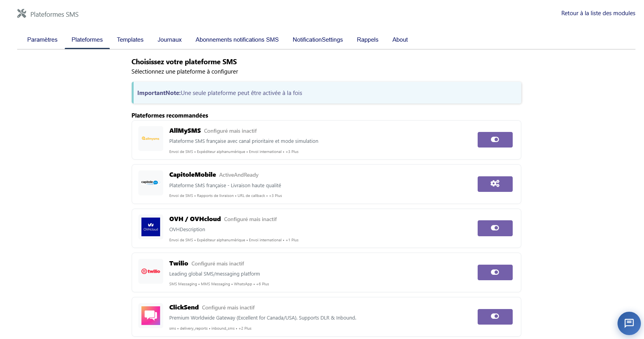The image size is (644, 339).
Task: Expand Twilio "+6 Plus" features list
Action: (263, 284)
